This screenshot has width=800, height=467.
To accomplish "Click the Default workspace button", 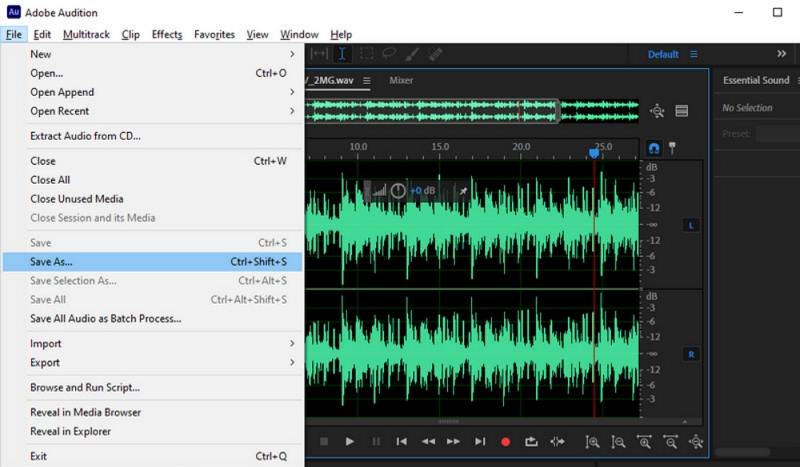I will 663,54.
